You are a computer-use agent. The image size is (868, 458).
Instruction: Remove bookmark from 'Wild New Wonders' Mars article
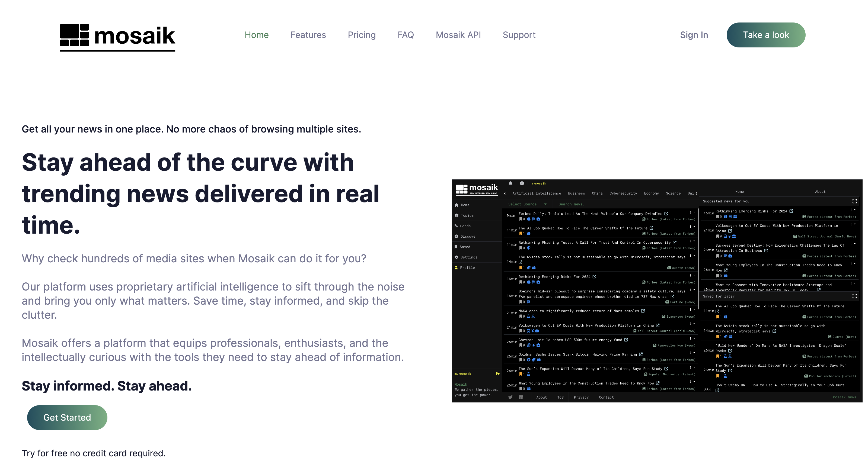click(x=718, y=356)
